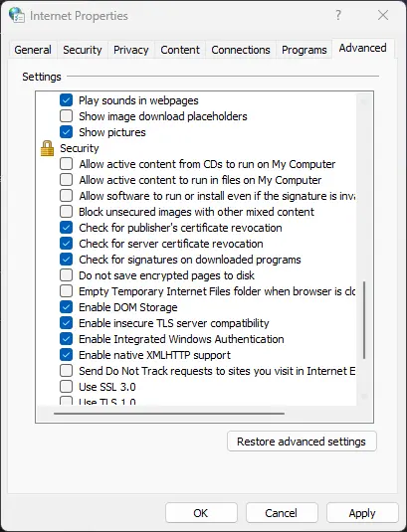Enable Use SSL 3.0 checkbox
407x532 pixels.
[67, 387]
